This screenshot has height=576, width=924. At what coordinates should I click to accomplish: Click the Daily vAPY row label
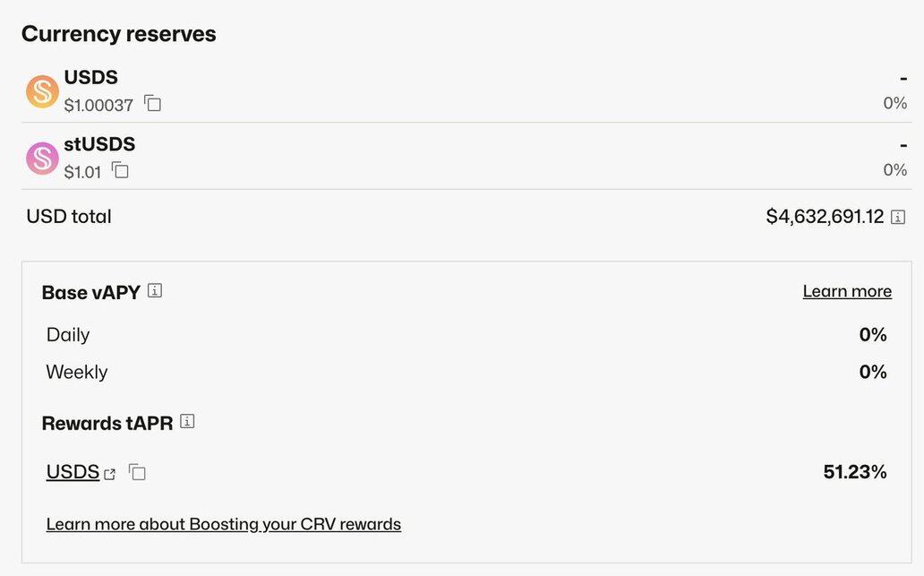click(x=68, y=335)
